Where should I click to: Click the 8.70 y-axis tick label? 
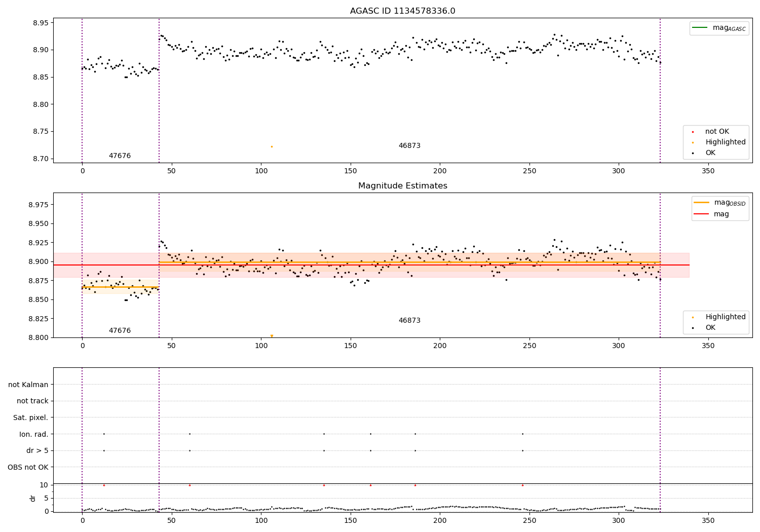[x=40, y=159]
